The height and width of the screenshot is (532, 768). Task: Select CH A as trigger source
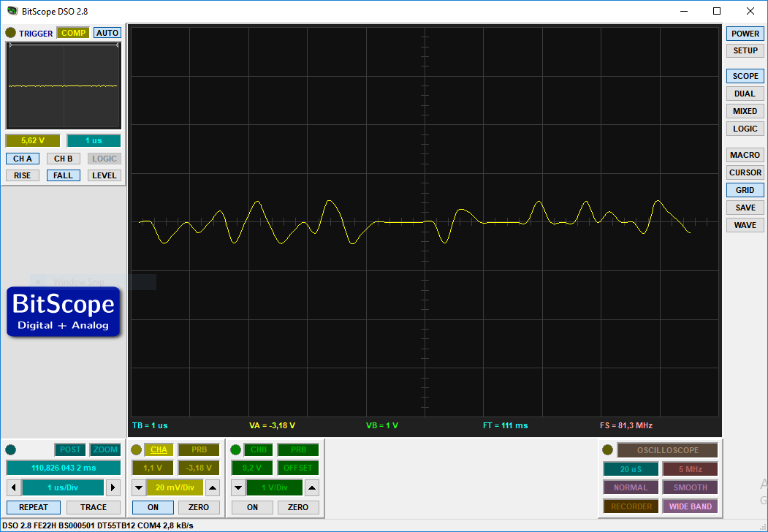23,159
